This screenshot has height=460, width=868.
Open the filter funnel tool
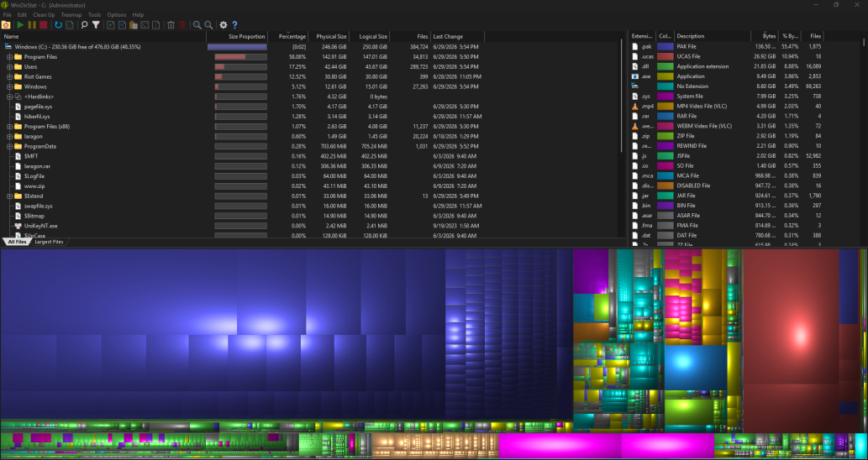(96, 25)
